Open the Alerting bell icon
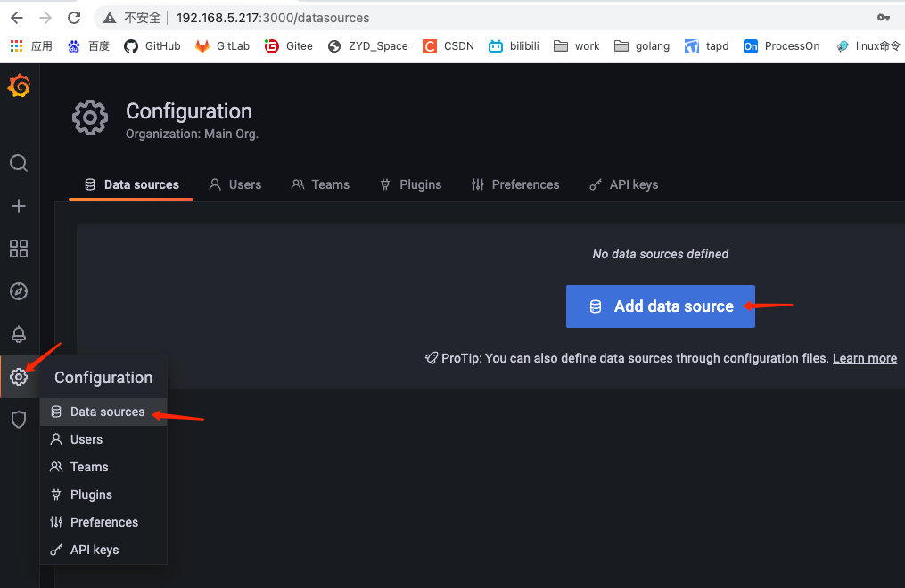Viewport: 905px width, 588px height. click(19, 334)
